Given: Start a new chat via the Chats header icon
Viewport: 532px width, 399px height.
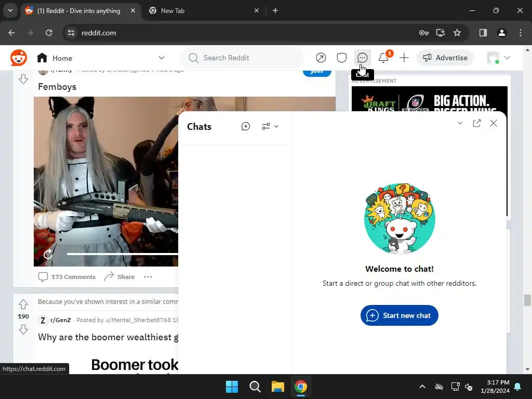Looking at the screenshot, I should 246,127.
